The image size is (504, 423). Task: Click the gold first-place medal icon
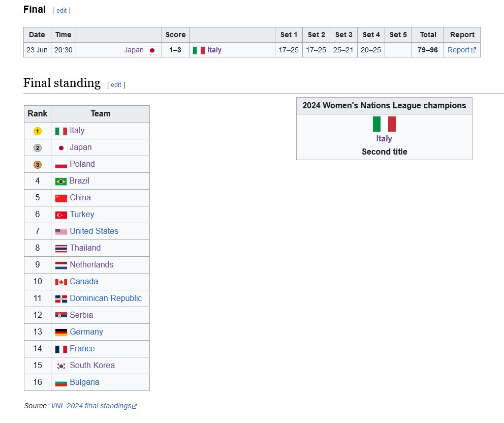(38, 131)
